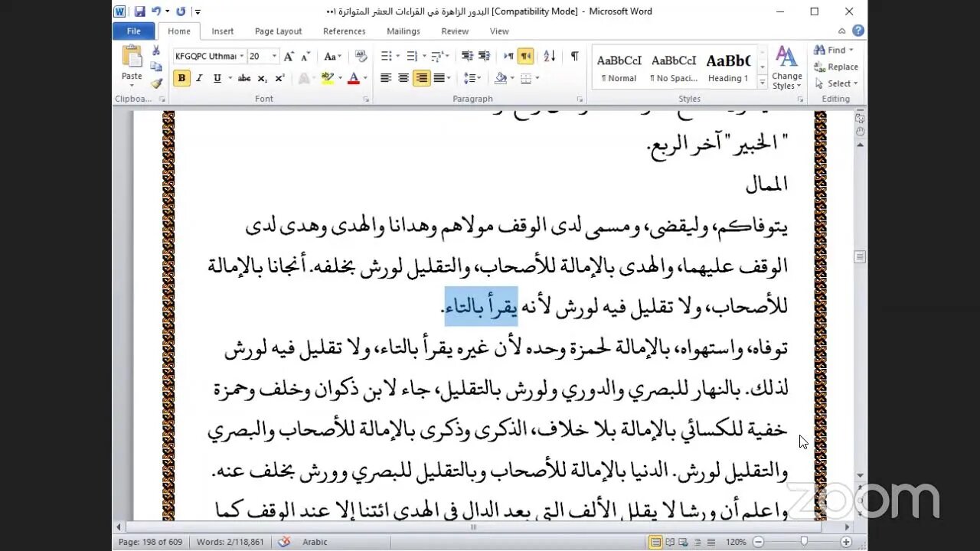Toggle Italic formatting
The height and width of the screenshot is (551, 980).
click(x=199, y=78)
